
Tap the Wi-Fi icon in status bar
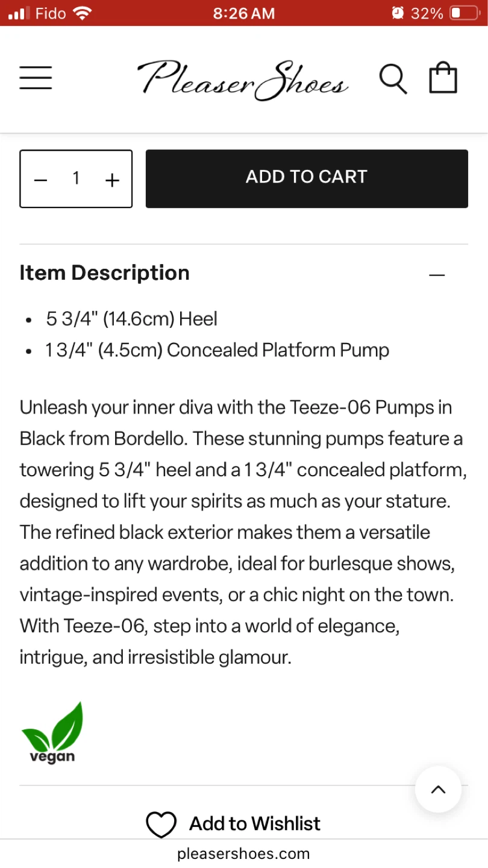[81, 13]
